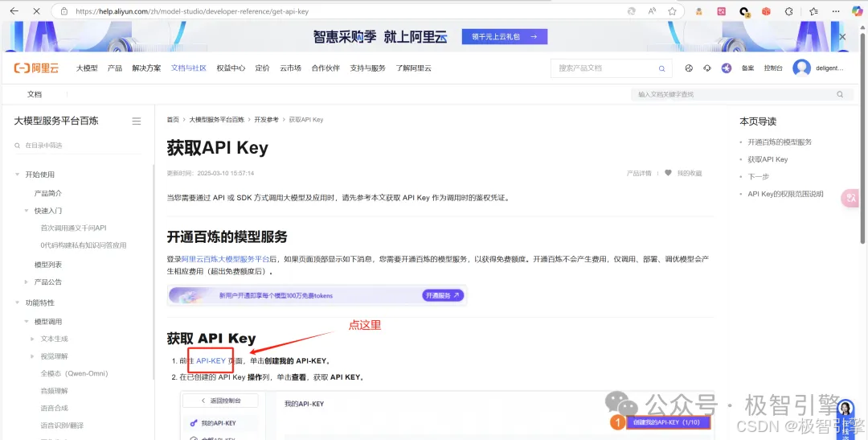The image size is (868, 440).
Task: Open the Favorites list icon
Action: click(x=813, y=11)
